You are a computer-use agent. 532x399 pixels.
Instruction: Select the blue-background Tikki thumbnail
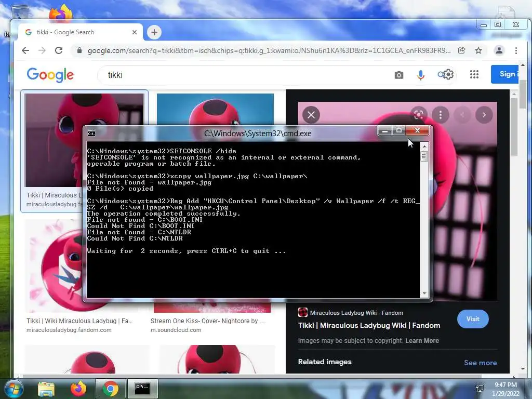pos(215,109)
